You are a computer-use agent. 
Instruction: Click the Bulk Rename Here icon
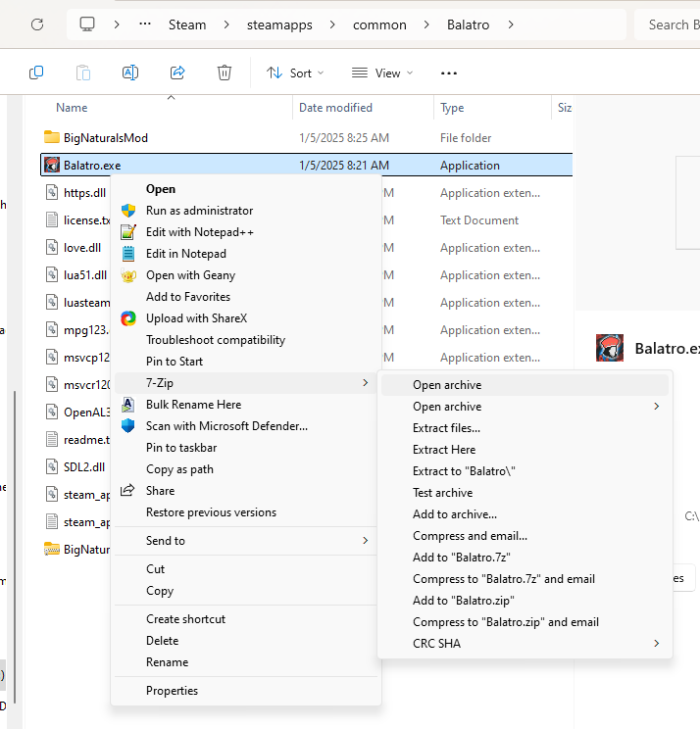[x=128, y=405]
